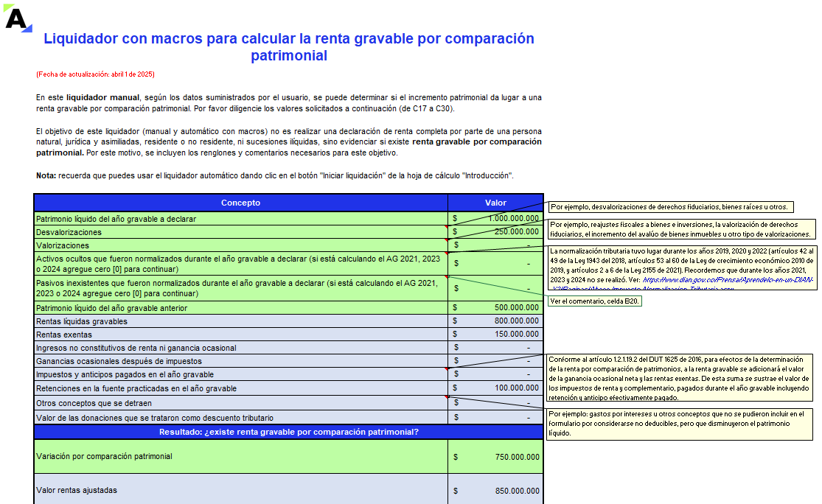Screen dimensions: 822x504
Task: Click the comment about "reajustes fiscales a bienes"
Action: 682,229
